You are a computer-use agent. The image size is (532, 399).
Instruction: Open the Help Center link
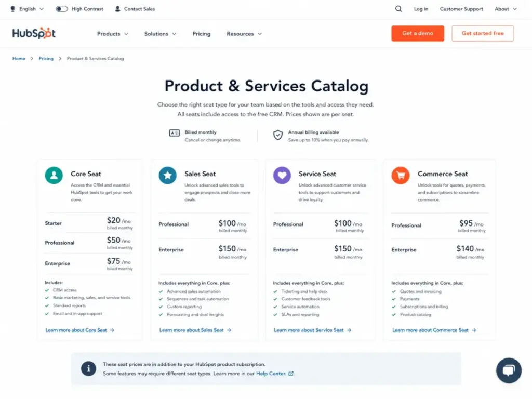pyautogui.click(x=271, y=374)
